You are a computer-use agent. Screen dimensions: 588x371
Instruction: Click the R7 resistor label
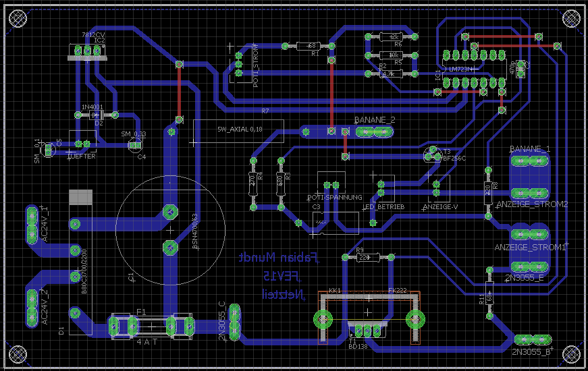point(265,111)
